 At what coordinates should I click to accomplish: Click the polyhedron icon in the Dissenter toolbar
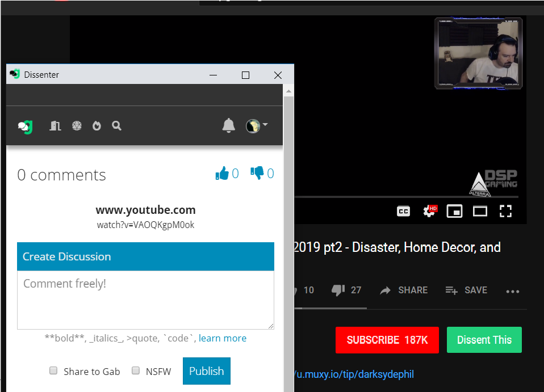[77, 125]
